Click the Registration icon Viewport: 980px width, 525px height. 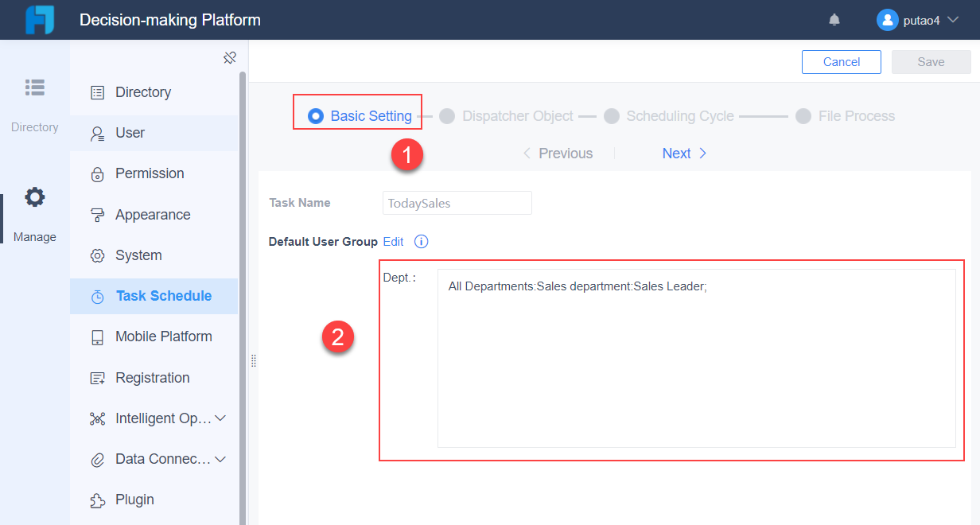tap(97, 377)
